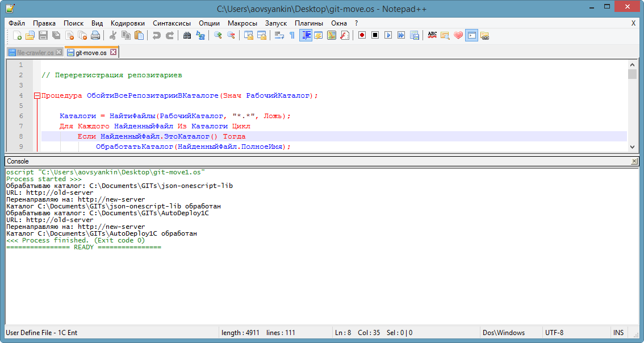Click the Paste clipboard icon
644x343 pixels.
[139, 36]
